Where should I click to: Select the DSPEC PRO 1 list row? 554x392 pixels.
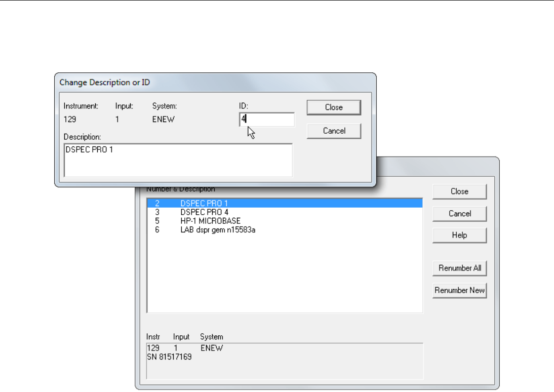(x=285, y=203)
